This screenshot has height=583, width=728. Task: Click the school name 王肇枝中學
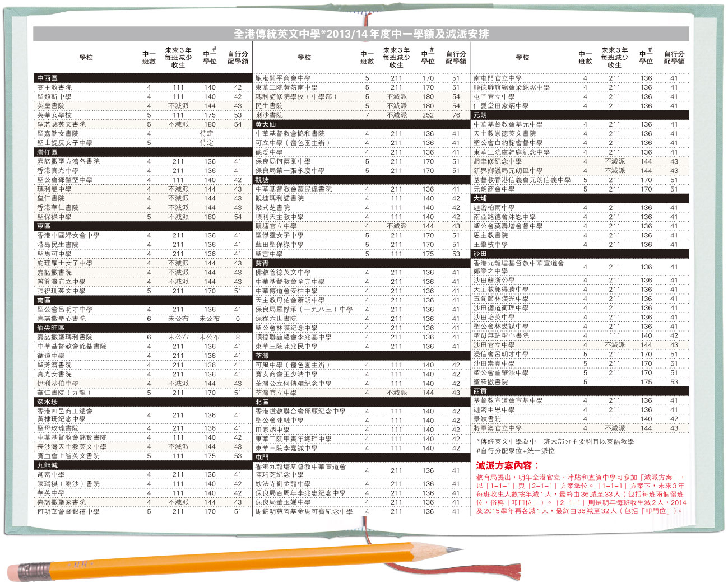(491, 245)
